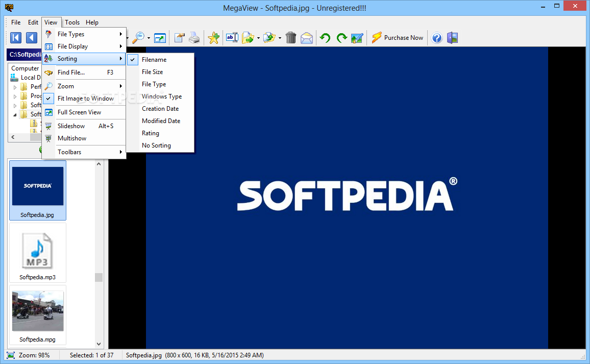This screenshot has height=364, width=590.
Task: Choose Full Screen View menu entry
Action: tap(84, 112)
